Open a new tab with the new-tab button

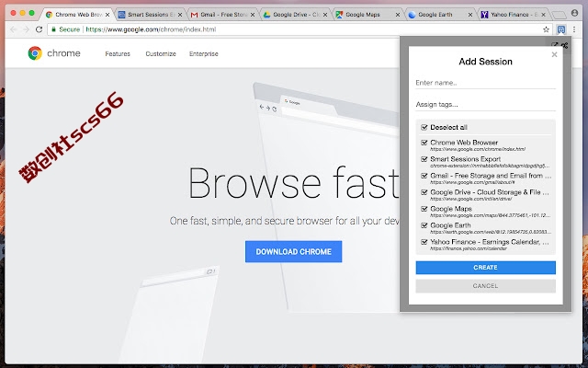click(560, 15)
